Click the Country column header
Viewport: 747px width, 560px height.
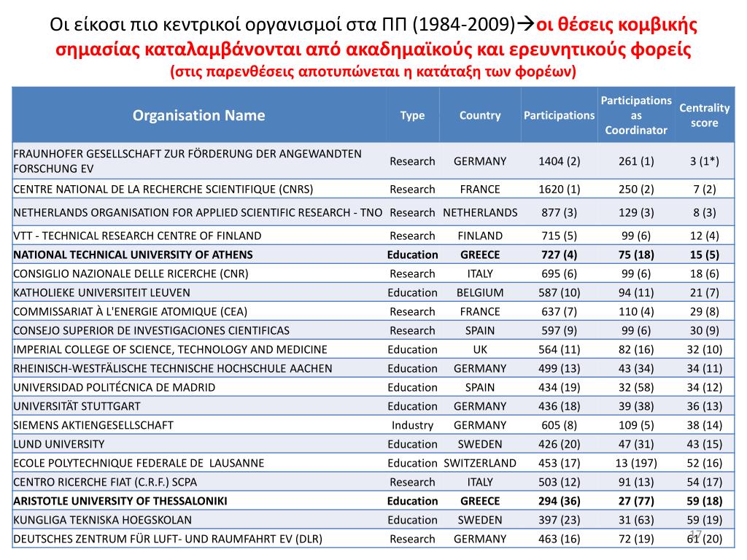click(x=480, y=115)
